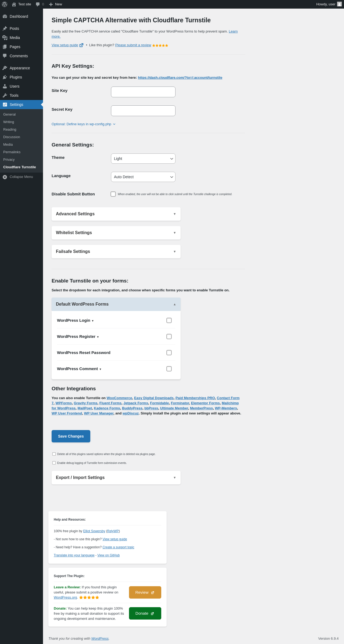The image size is (344, 644).
Task: Click the Save Changes button
Action: coord(71,436)
